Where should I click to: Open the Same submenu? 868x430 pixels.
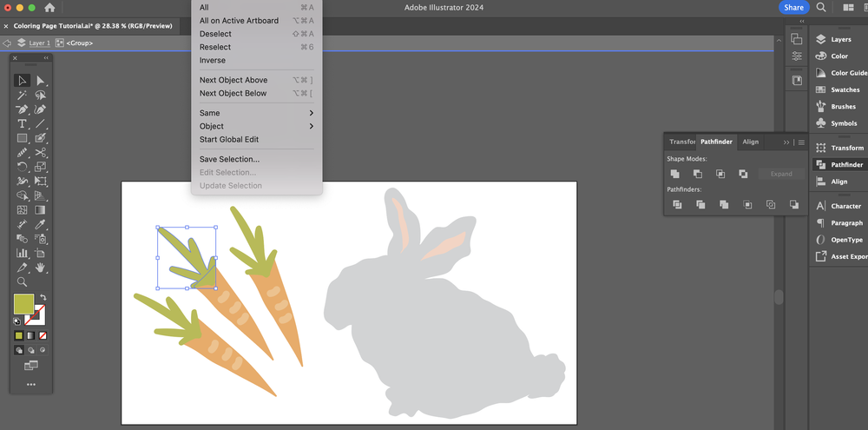click(257, 113)
